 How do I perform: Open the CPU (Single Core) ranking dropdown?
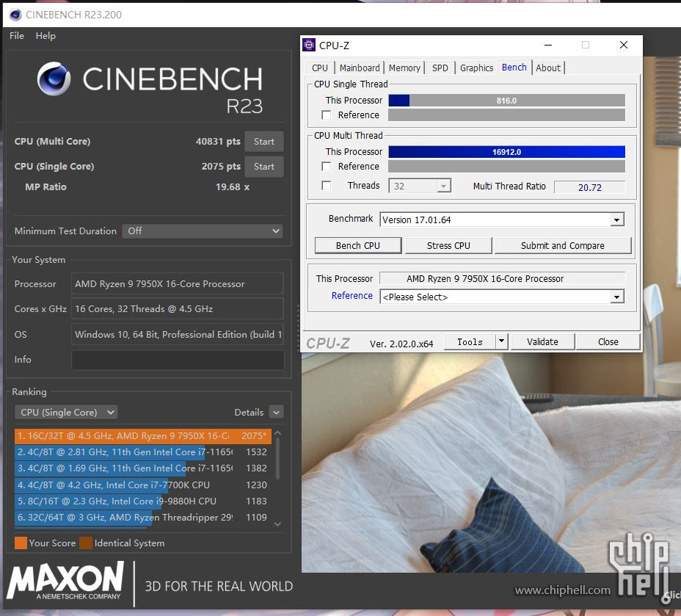pos(66,413)
